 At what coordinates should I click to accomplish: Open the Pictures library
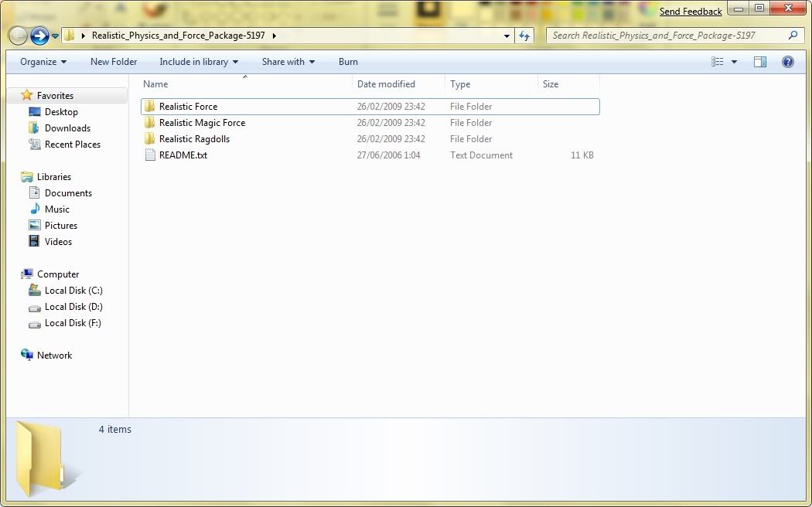(60, 226)
